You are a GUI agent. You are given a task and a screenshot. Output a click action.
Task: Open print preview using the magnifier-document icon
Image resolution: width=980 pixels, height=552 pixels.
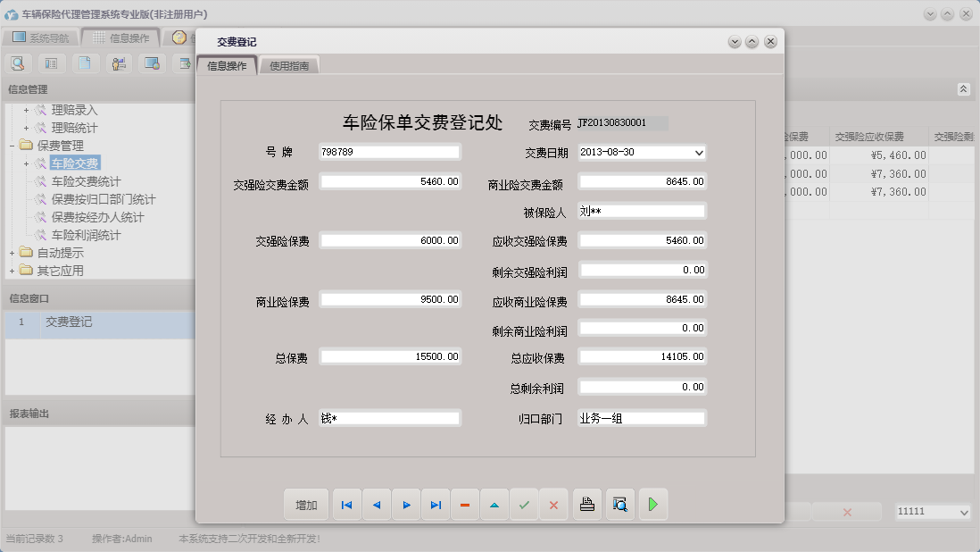tap(619, 505)
